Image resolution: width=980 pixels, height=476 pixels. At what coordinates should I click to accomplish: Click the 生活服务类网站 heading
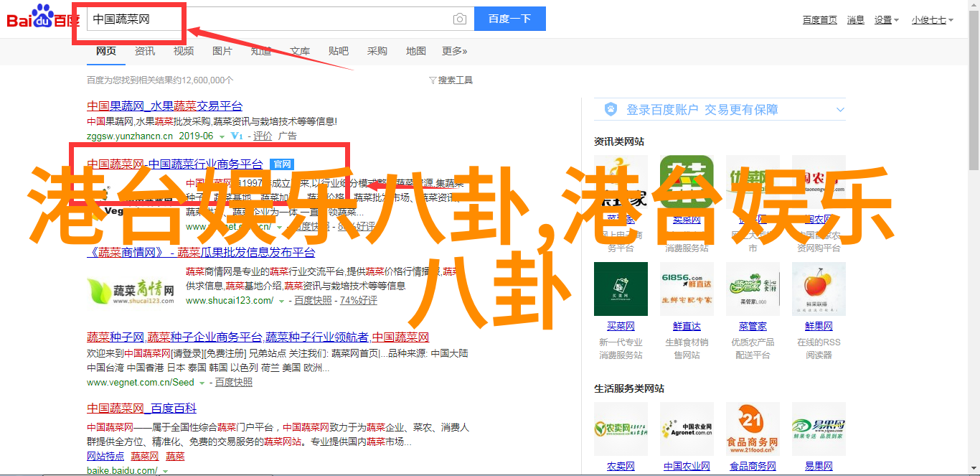click(x=629, y=388)
